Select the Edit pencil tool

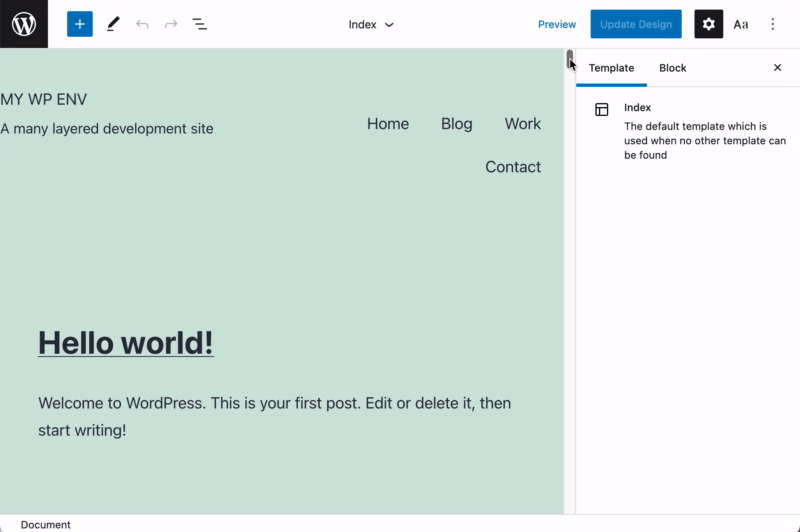pyautogui.click(x=113, y=24)
